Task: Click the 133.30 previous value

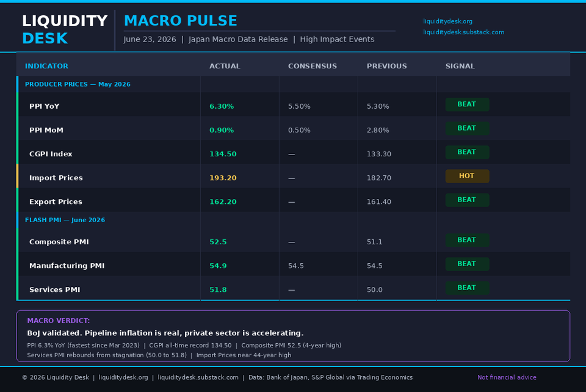Action: coord(379,154)
